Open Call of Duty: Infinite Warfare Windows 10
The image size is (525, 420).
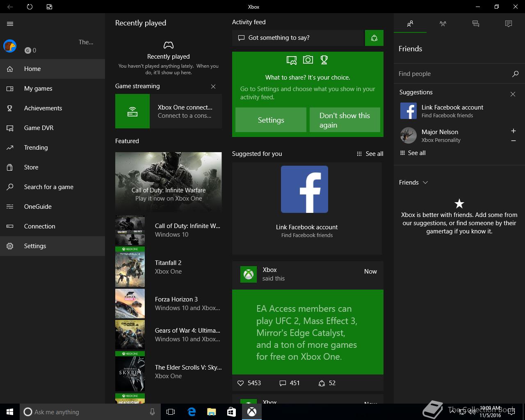tap(169, 230)
